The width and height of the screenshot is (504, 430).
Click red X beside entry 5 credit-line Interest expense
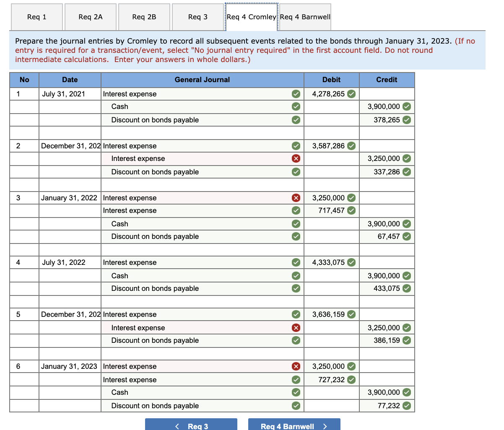[296, 328]
